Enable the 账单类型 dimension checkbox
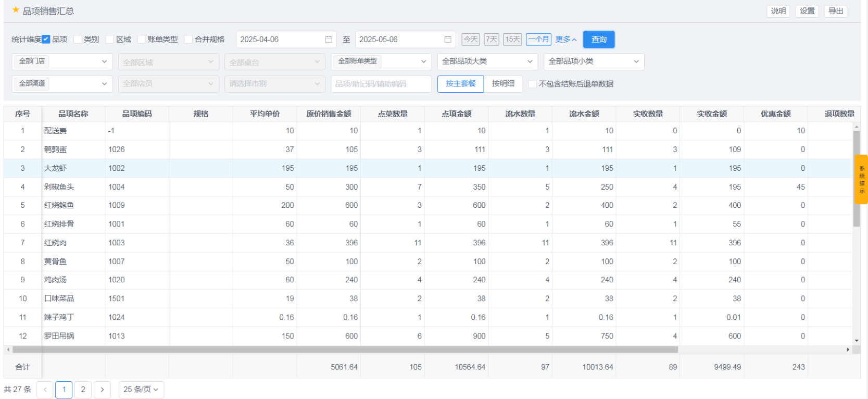The width and height of the screenshot is (868, 399). coord(141,39)
